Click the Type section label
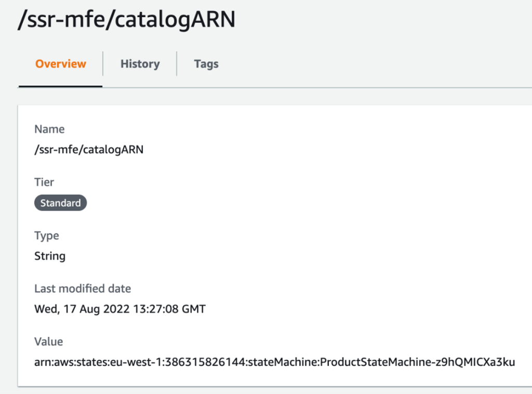Image resolution: width=532 pixels, height=394 pixels. point(47,235)
